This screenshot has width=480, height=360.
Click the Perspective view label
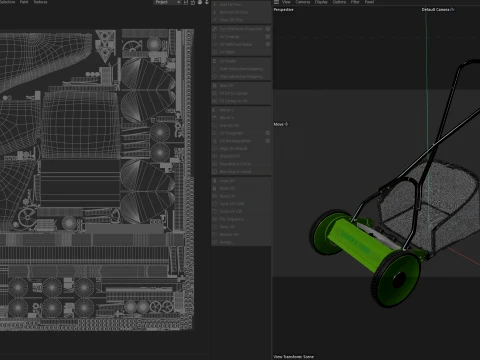tap(284, 10)
